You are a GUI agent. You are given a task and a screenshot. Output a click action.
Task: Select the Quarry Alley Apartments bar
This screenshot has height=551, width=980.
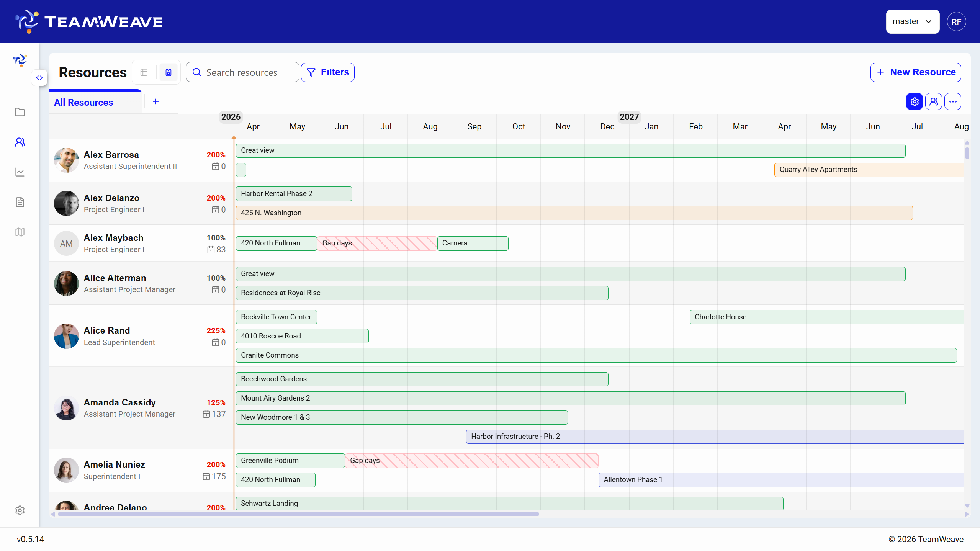point(869,170)
